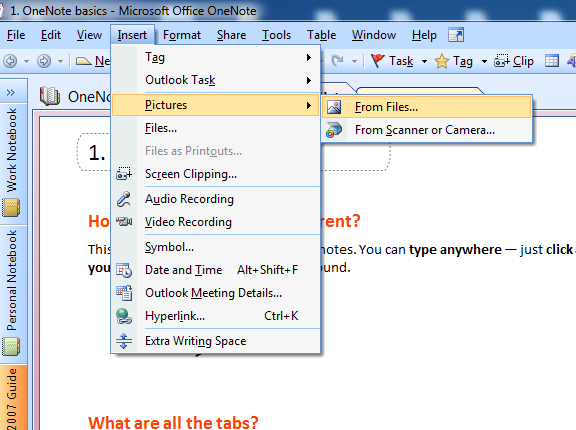
Task: Click the Personal Notebook green icon
Action: (11, 347)
